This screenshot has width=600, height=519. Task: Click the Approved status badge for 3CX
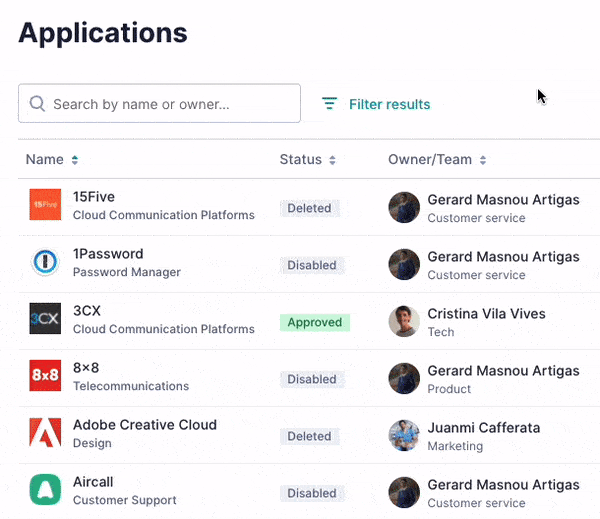pos(314,322)
